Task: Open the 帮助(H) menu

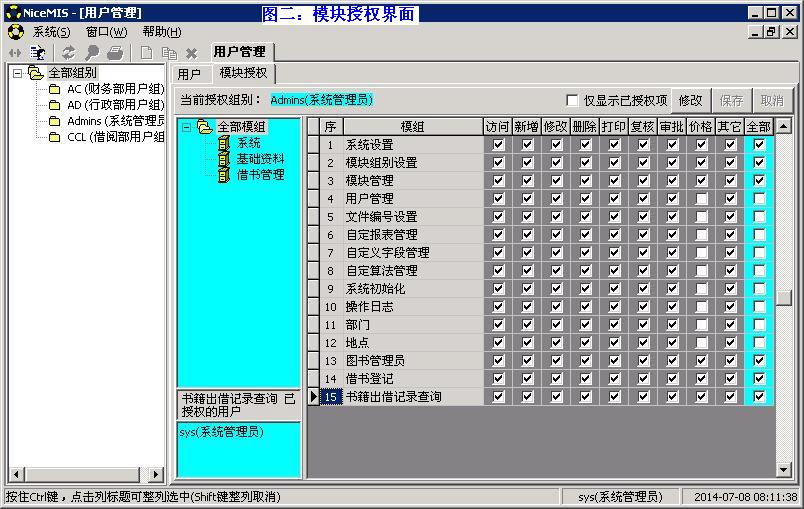Action: 162,32
